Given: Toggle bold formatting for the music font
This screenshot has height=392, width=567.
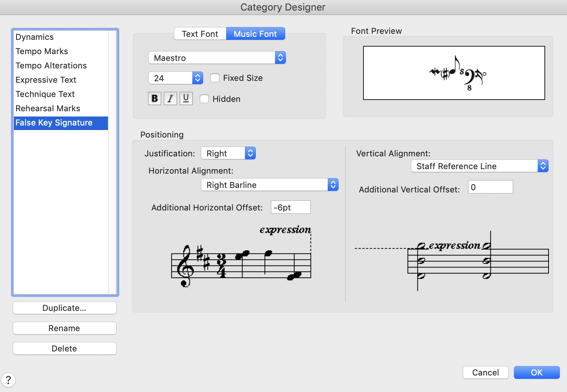Looking at the screenshot, I should pos(154,98).
